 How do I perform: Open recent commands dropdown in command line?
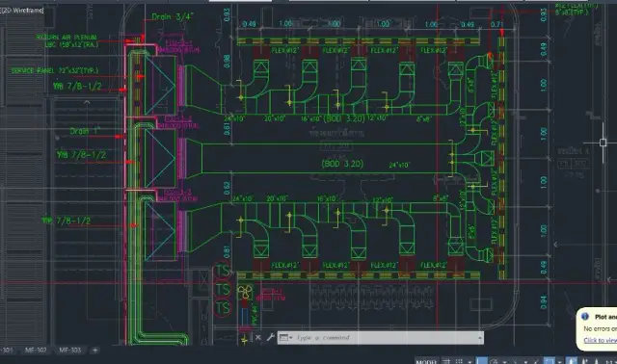(x=285, y=337)
